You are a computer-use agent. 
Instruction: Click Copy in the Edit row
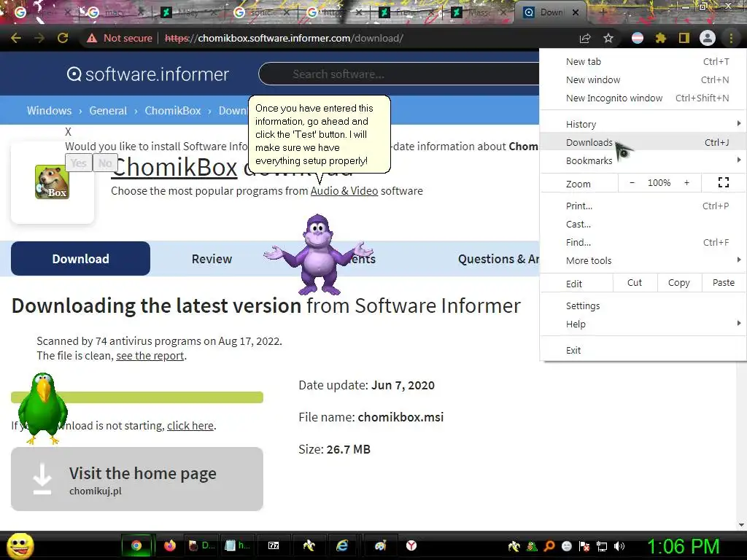click(679, 283)
